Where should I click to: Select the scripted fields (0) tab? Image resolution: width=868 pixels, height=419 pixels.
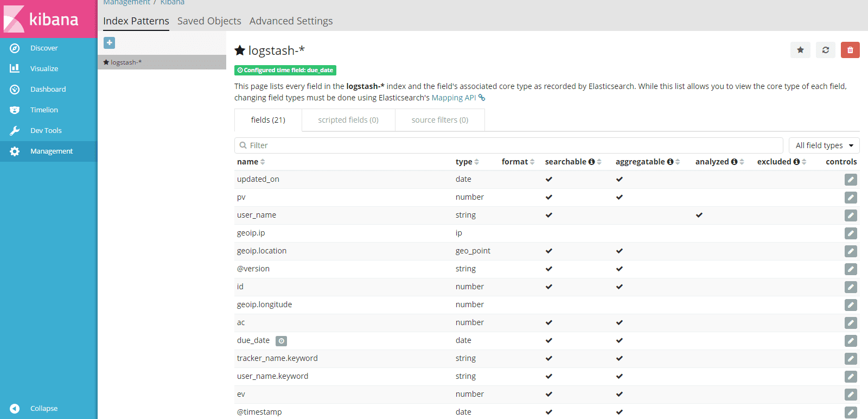[x=348, y=120]
